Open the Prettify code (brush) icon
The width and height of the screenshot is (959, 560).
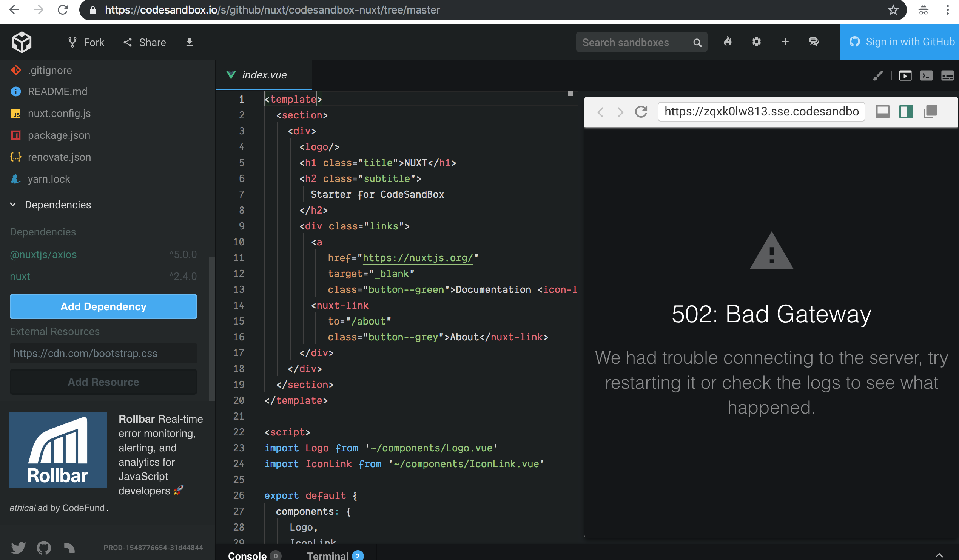click(878, 76)
